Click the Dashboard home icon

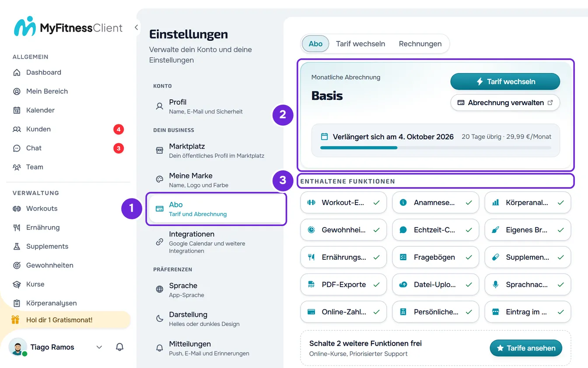17,72
